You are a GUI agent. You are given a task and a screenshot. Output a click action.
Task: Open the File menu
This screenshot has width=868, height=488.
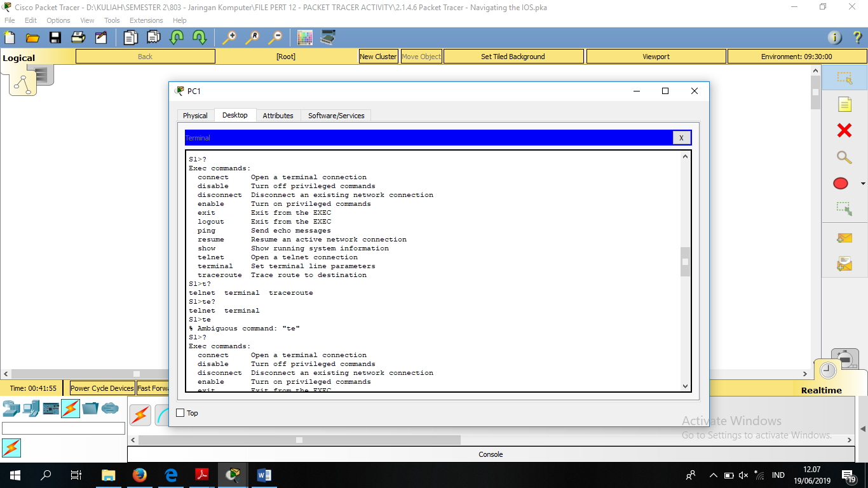(10, 20)
